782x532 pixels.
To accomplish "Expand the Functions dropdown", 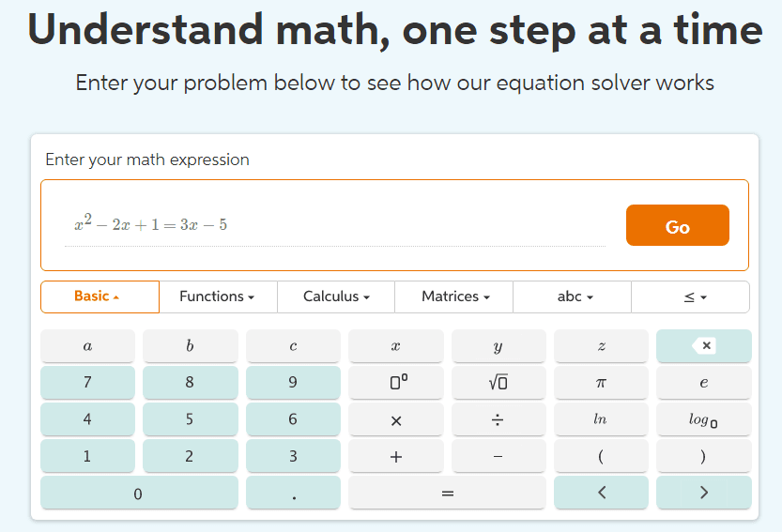I will (218, 296).
